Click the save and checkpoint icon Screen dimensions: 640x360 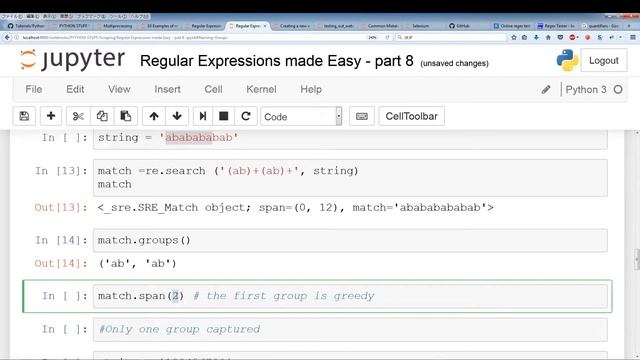pos(24,116)
